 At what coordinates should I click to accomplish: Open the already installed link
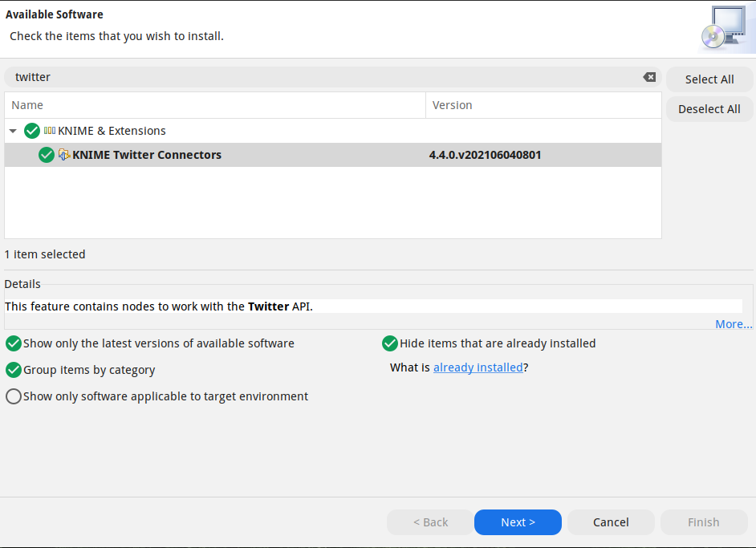click(x=478, y=367)
